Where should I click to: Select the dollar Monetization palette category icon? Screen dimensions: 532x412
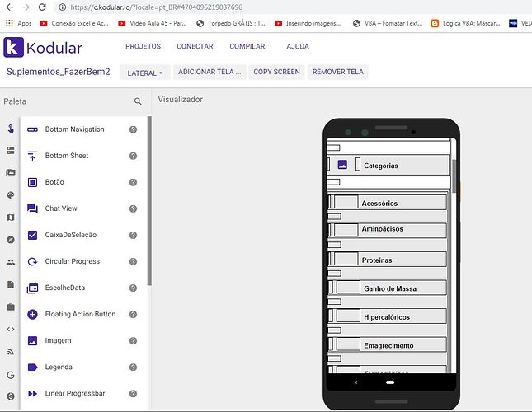tap(11, 396)
